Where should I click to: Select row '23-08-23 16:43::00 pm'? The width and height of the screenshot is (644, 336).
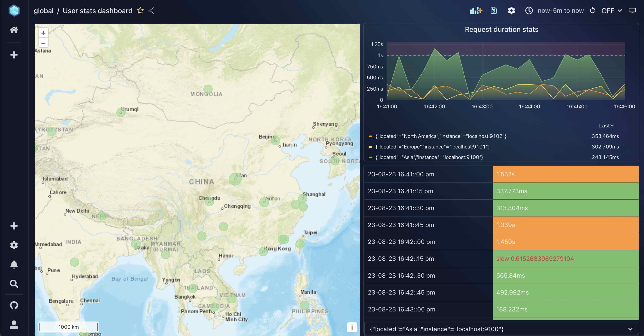click(x=501, y=309)
